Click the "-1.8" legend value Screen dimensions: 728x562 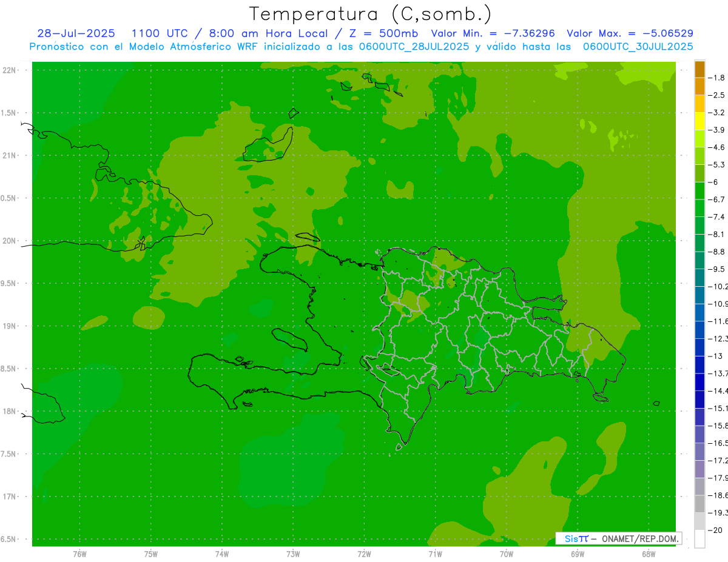[x=717, y=78]
